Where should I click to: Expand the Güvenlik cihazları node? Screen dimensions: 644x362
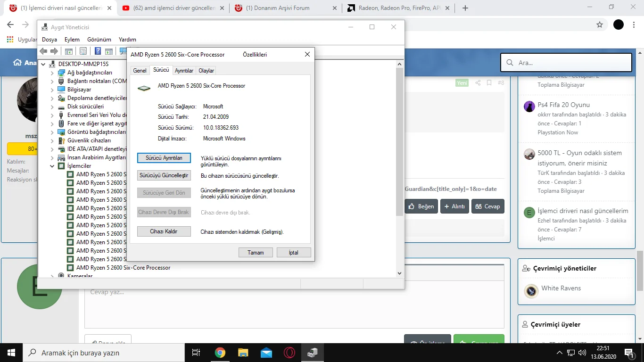coord(52,140)
